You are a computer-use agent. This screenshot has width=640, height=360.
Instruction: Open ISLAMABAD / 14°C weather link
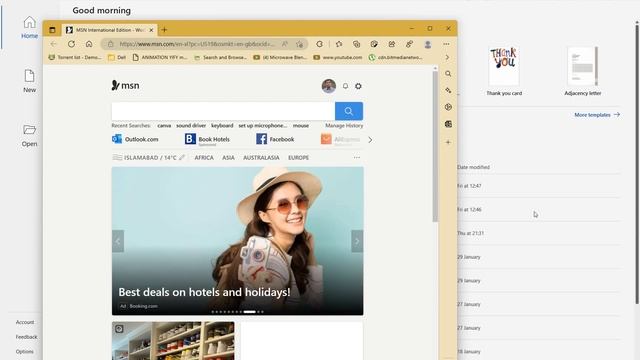click(150, 158)
